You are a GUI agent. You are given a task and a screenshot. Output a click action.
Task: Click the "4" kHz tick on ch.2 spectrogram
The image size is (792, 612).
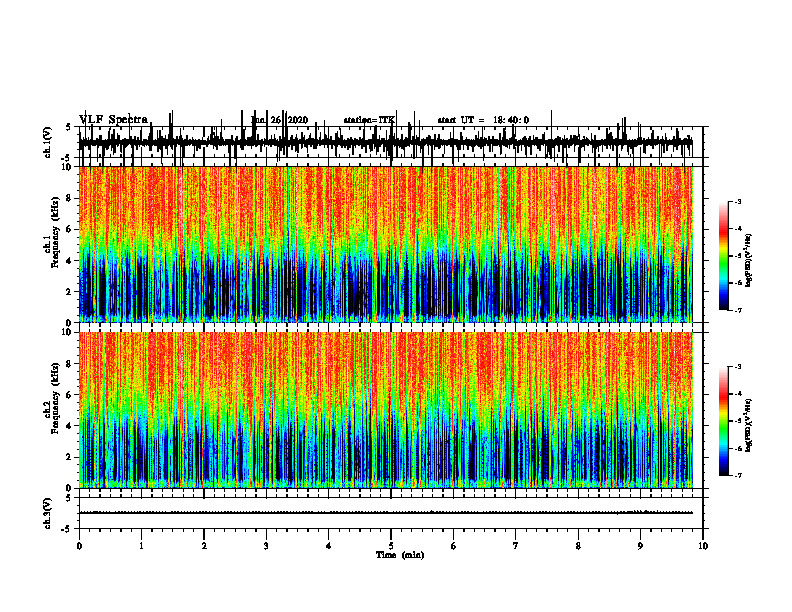(x=70, y=426)
